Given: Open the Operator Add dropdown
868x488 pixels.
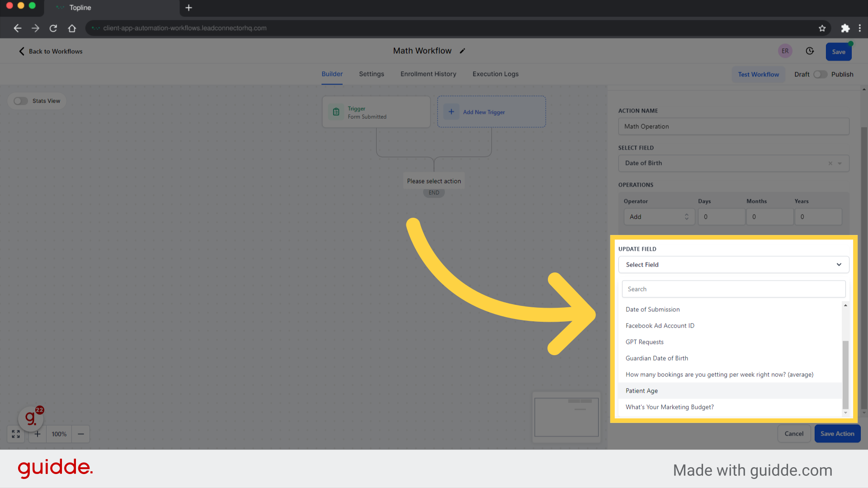Looking at the screenshot, I should pos(659,217).
